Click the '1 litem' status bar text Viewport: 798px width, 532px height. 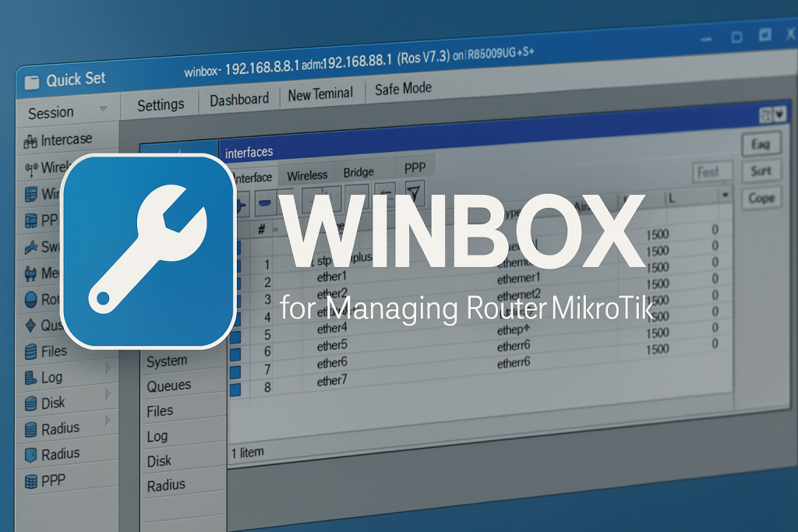tap(248, 453)
